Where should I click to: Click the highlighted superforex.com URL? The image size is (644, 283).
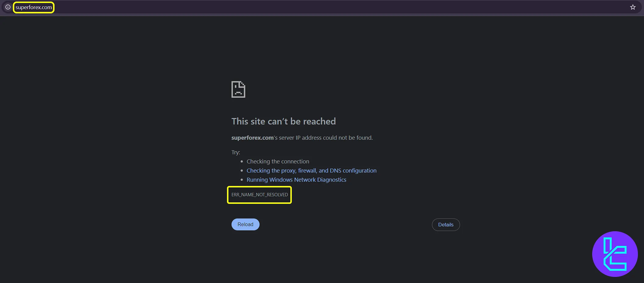pos(34,7)
